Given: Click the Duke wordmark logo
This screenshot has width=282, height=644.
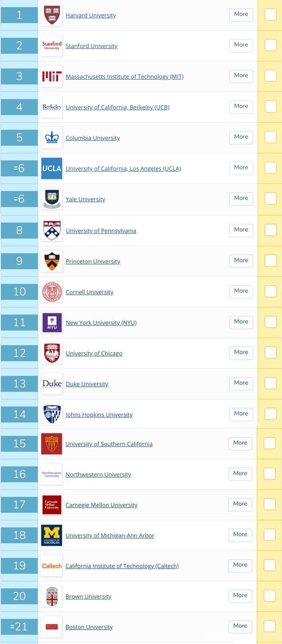Looking at the screenshot, I should (x=52, y=384).
